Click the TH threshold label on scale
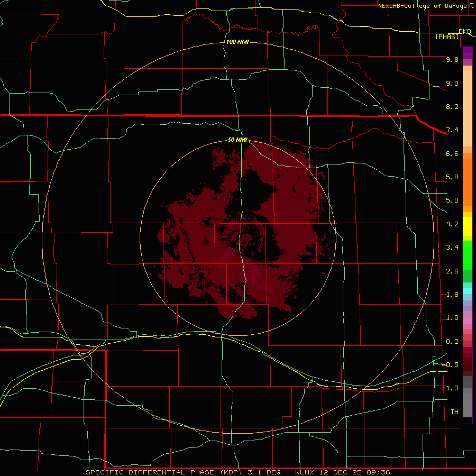This screenshot has width=476, height=476. click(x=454, y=412)
